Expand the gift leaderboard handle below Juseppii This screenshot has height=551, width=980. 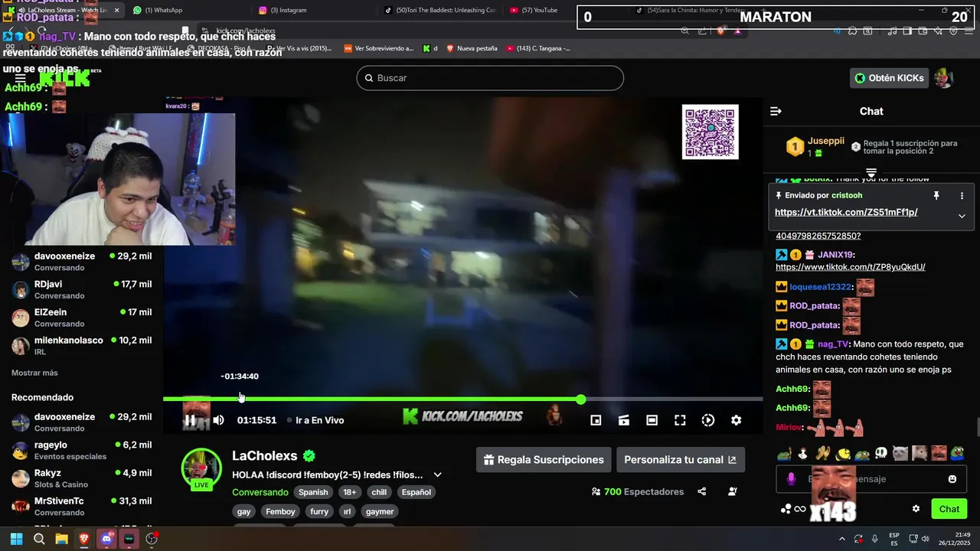point(871,173)
